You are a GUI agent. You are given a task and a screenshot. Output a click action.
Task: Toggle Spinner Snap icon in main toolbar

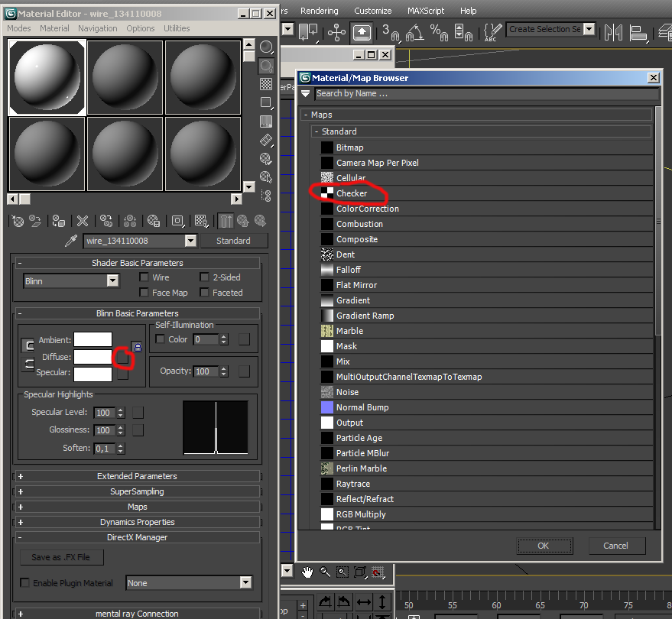(x=463, y=33)
